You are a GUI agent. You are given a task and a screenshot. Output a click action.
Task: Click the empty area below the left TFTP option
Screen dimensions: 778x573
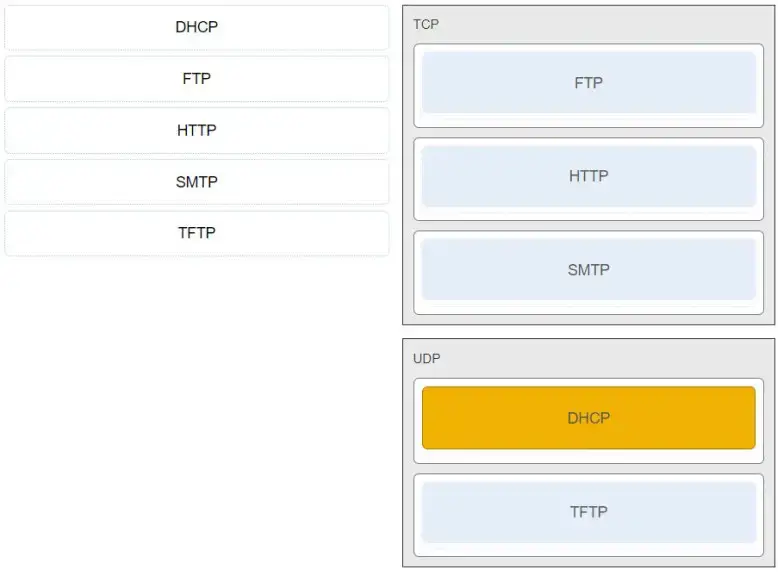click(196, 400)
